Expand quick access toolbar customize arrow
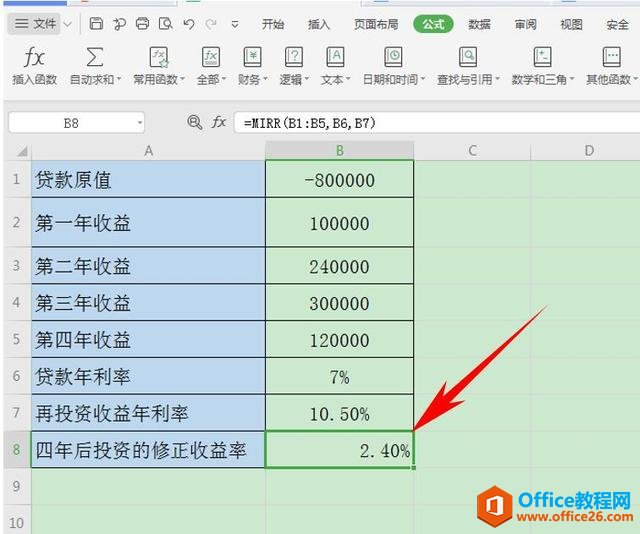The image size is (640, 534). pyautogui.click(x=235, y=24)
